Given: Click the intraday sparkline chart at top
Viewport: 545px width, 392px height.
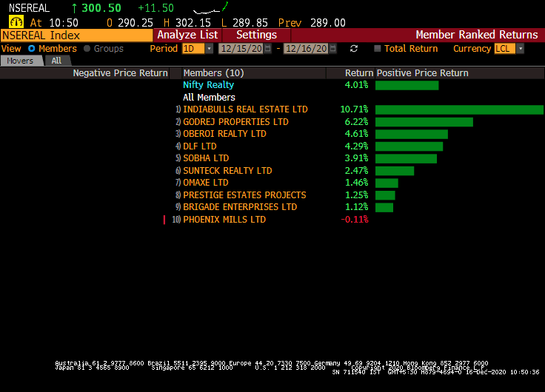Looking at the screenshot, I should (x=210, y=10).
